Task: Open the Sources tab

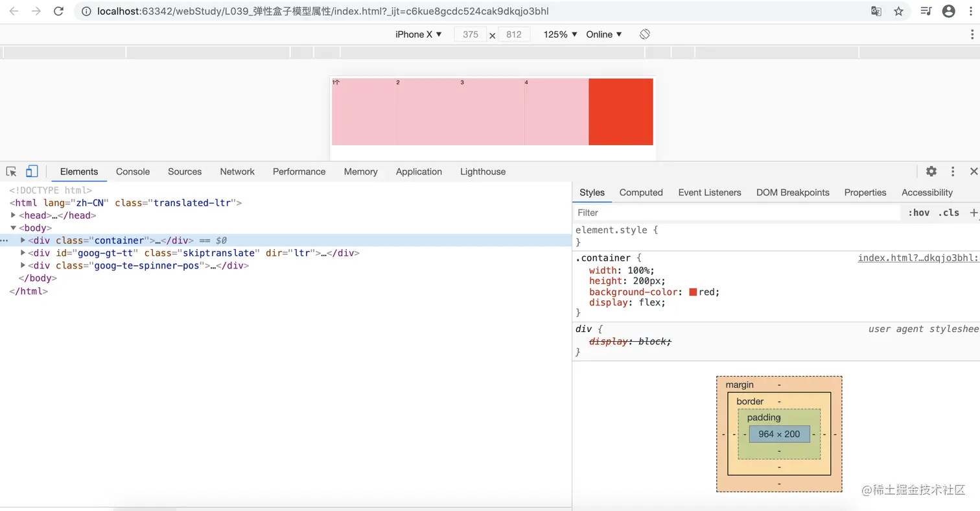Action: (185, 172)
